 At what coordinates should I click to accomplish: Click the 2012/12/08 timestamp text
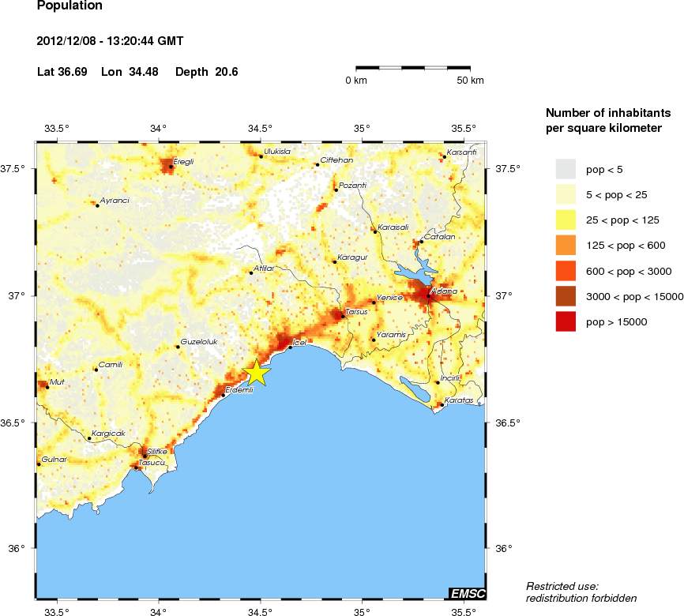click(111, 41)
